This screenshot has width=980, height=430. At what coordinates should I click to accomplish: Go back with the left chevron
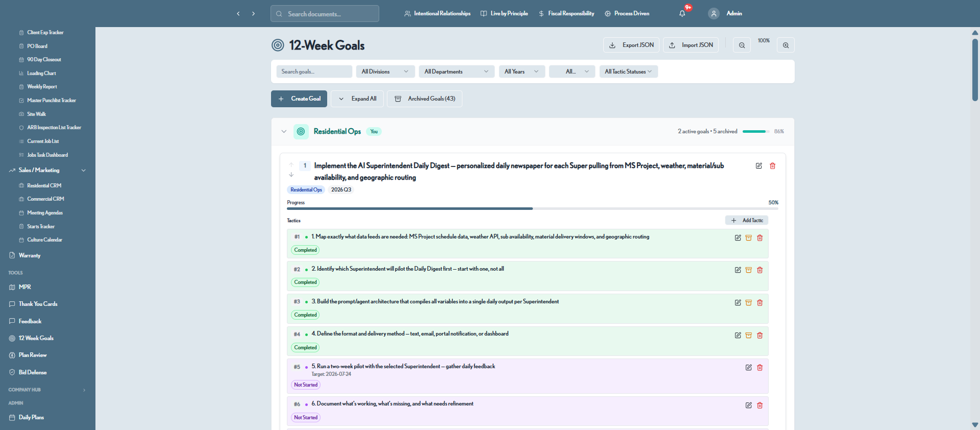238,14
